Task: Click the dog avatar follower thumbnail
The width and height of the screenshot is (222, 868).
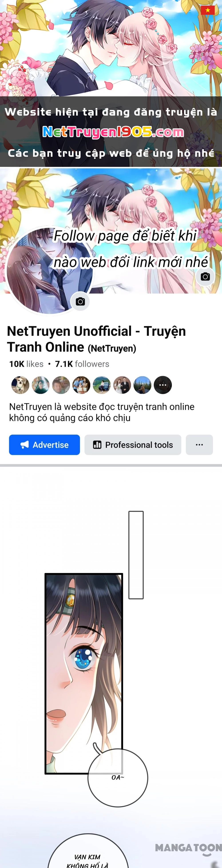Action: coord(20,385)
